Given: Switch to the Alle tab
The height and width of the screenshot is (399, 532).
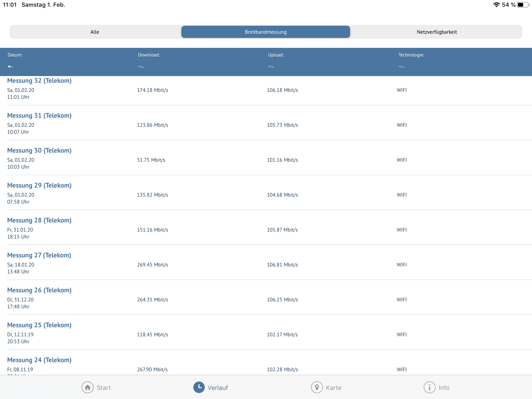Looking at the screenshot, I should 95,32.
